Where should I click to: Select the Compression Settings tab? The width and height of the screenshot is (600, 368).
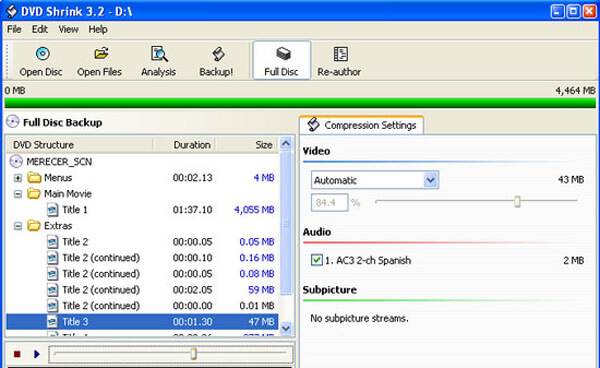(362, 125)
